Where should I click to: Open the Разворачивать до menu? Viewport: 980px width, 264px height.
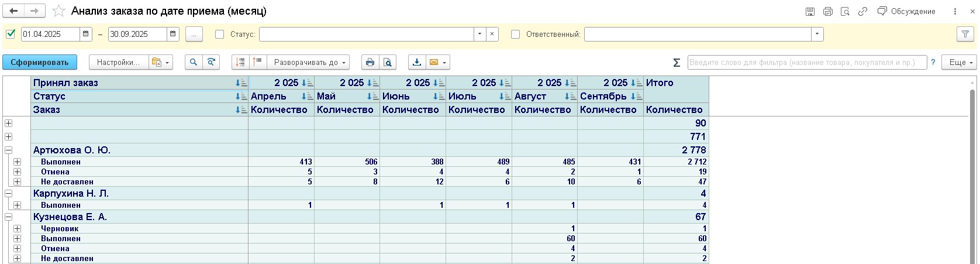pos(310,63)
